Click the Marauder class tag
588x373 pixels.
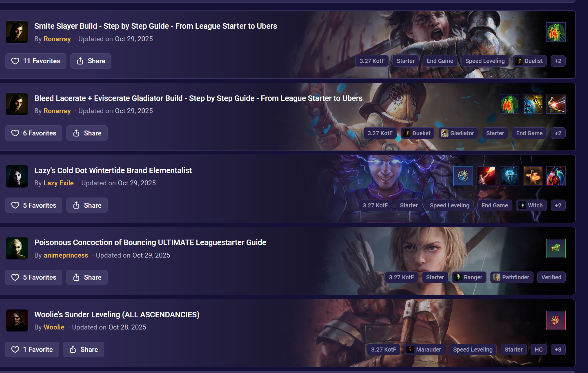[x=424, y=350]
